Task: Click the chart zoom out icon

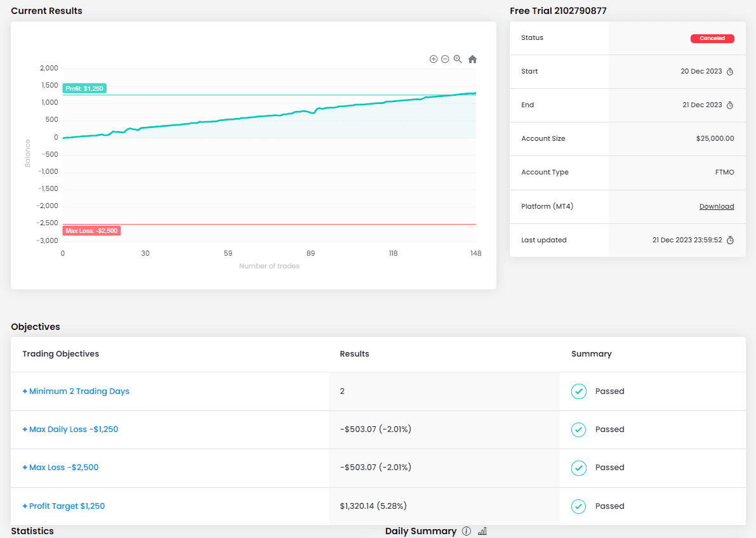Action: [445, 59]
